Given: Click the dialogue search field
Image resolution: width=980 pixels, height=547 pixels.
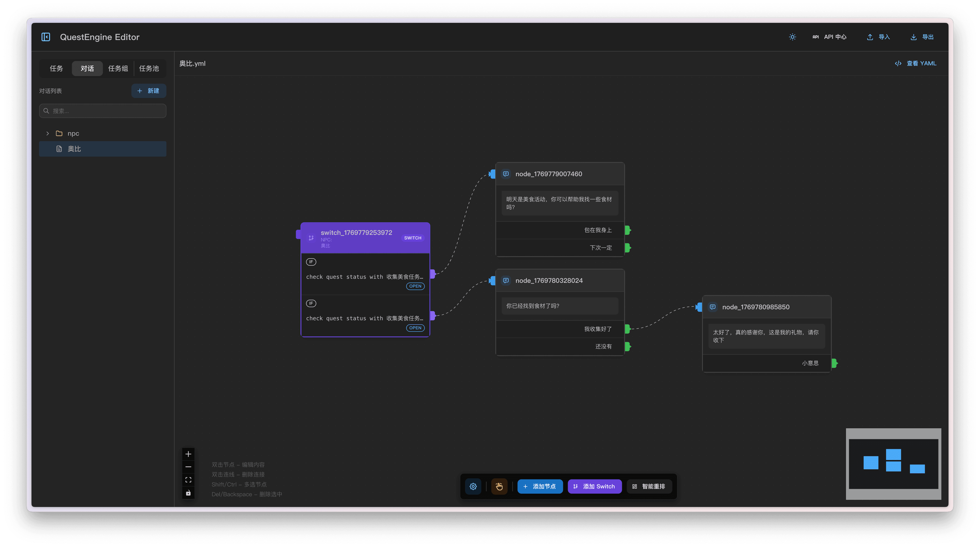Looking at the screenshot, I should (103, 111).
